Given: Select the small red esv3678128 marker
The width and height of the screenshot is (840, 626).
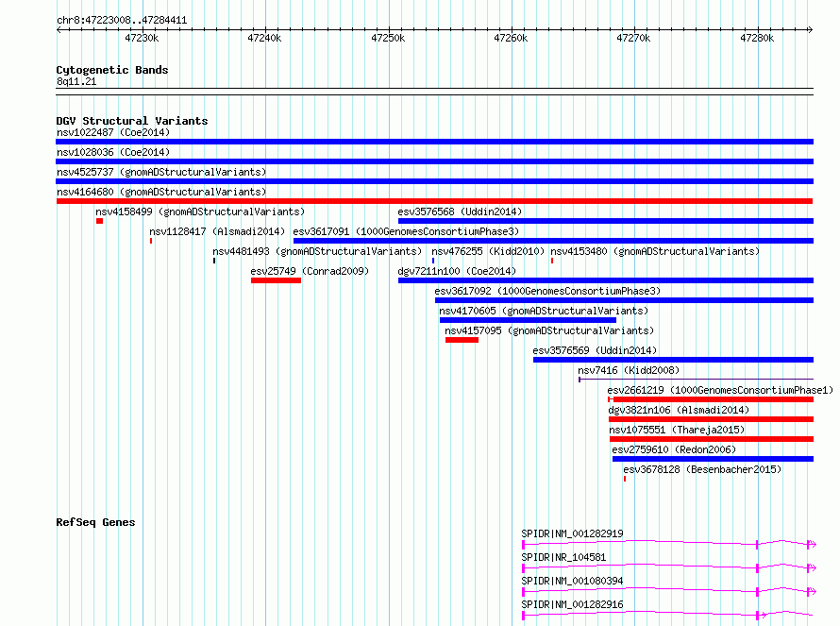Looking at the screenshot, I should 625,479.
